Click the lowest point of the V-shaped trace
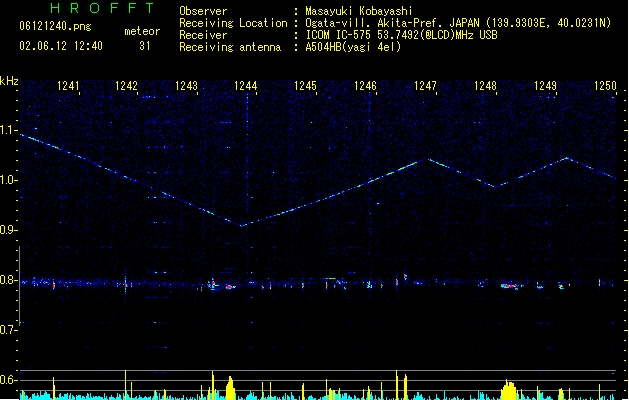The height and width of the screenshot is (400, 629). coord(242,226)
